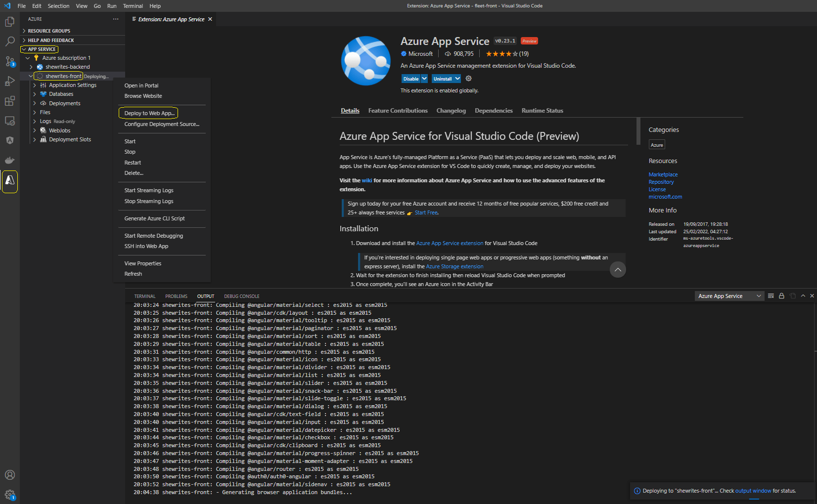Open the Runtime Status tab
Image resolution: width=817 pixels, height=504 pixels.
click(542, 111)
